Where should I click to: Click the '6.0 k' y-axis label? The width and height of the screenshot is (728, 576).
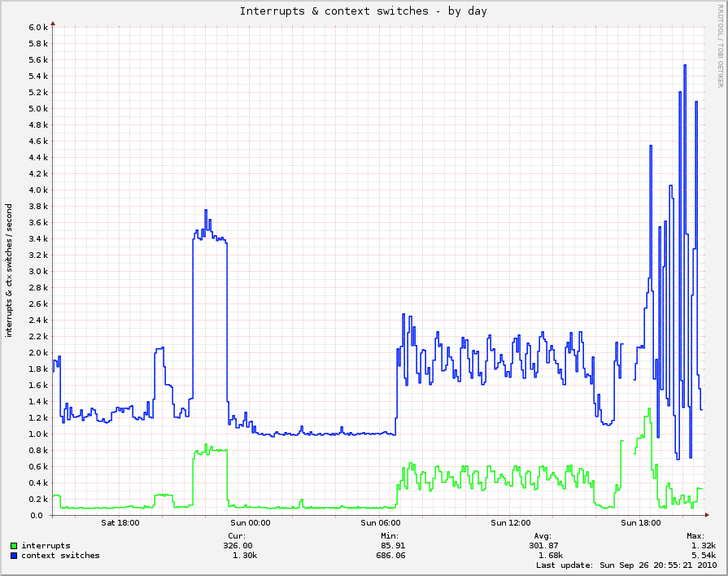coord(38,28)
